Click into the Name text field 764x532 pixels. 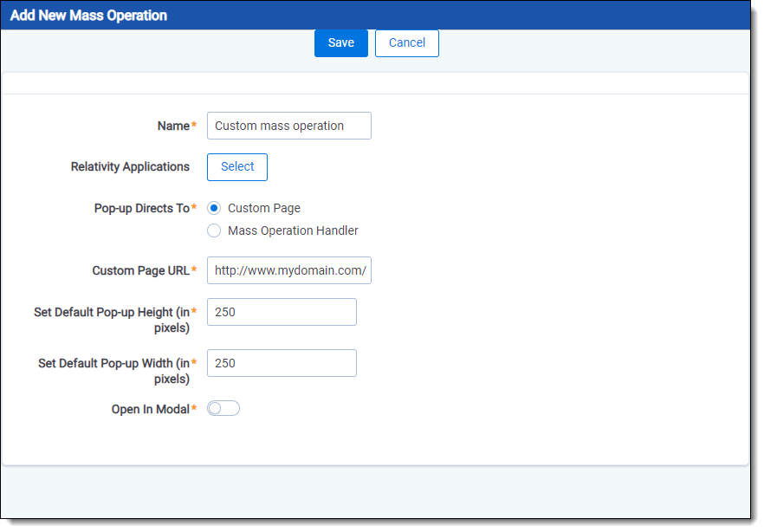pyautogui.click(x=288, y=126)
